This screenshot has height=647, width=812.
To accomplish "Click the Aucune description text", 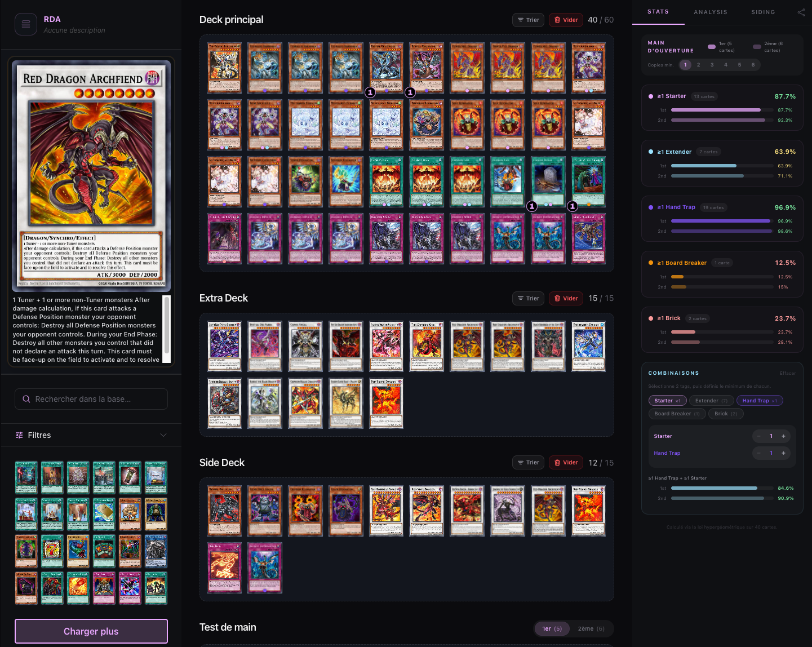I will coord(74,30).
